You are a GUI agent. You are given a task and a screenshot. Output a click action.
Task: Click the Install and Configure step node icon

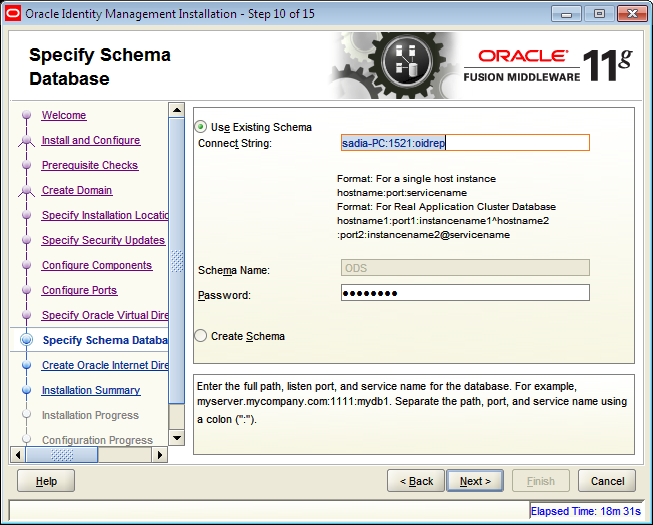click(27, 141)
